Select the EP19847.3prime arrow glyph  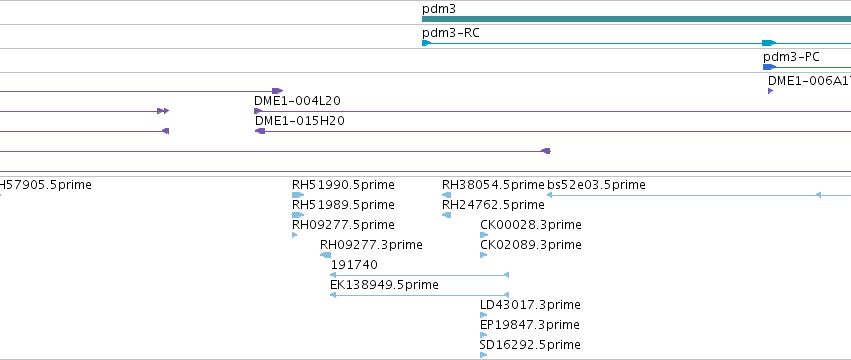point(484,335)
